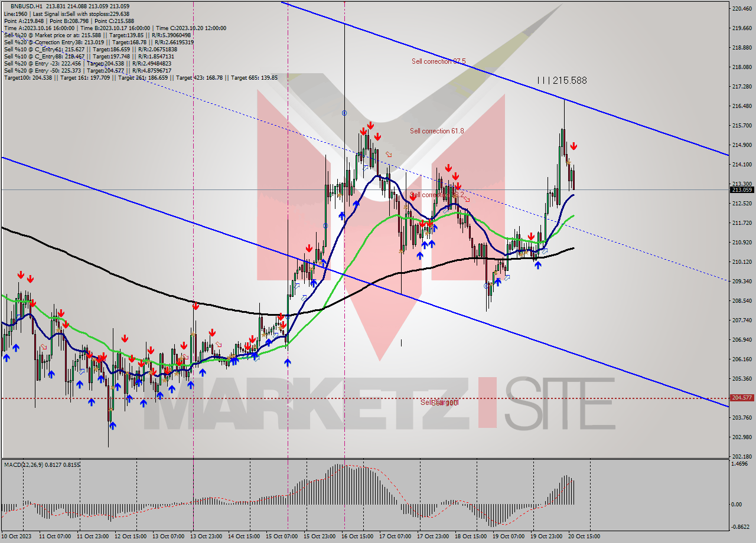Click the '16 Oct 15:00' time label

[357, 537]
